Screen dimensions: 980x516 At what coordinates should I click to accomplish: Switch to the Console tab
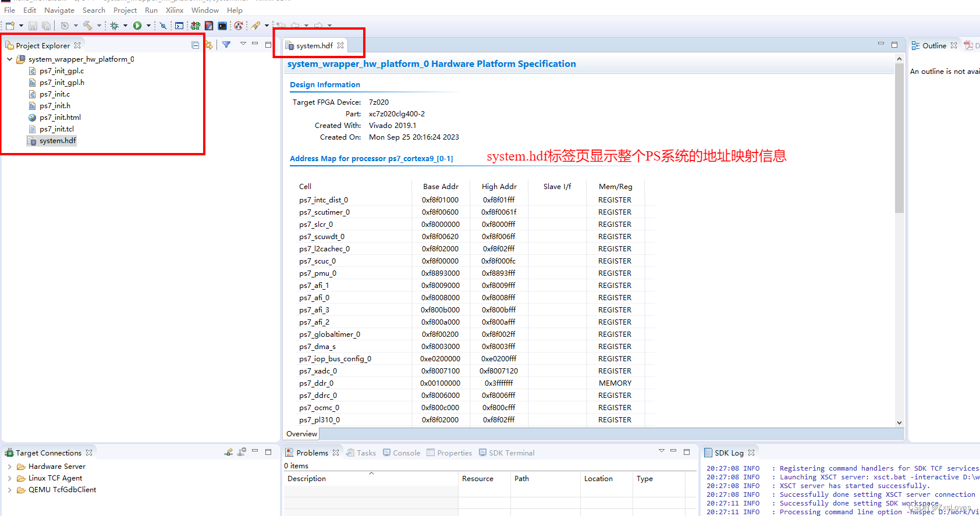402,453
